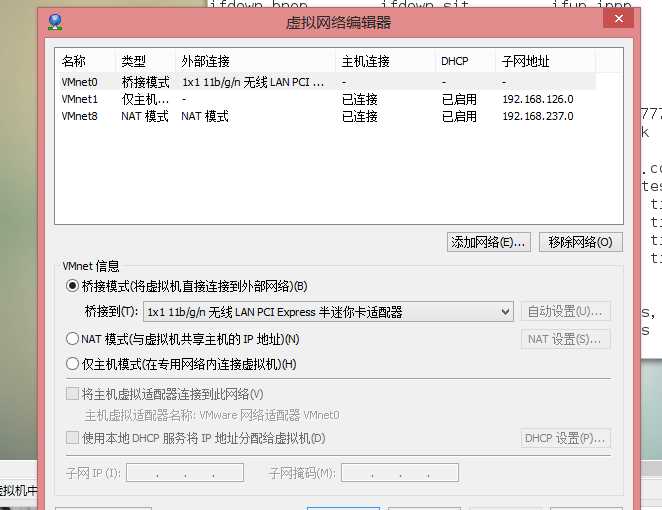Image resolution: width=662 pixels, height=510 pixels.
Task: Click the 移除网络(O) button
Action: point(581,242)
